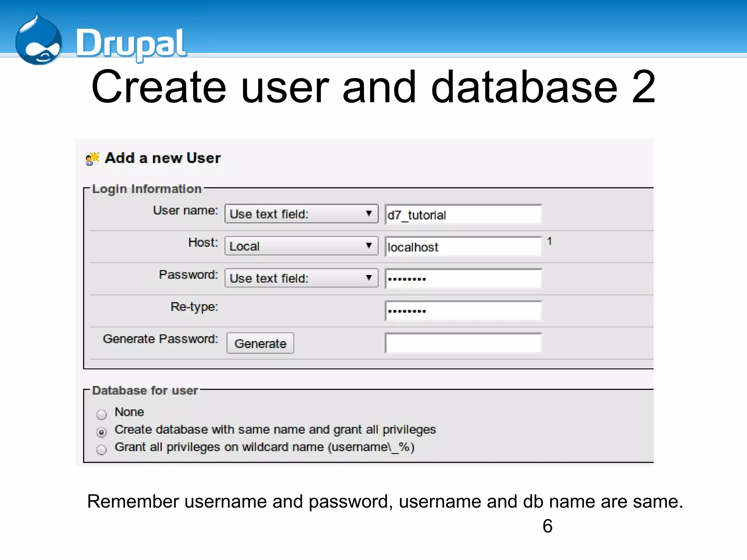Click the Add a new User icon
This screenshot has width=747, height=560.
[92, 159]
